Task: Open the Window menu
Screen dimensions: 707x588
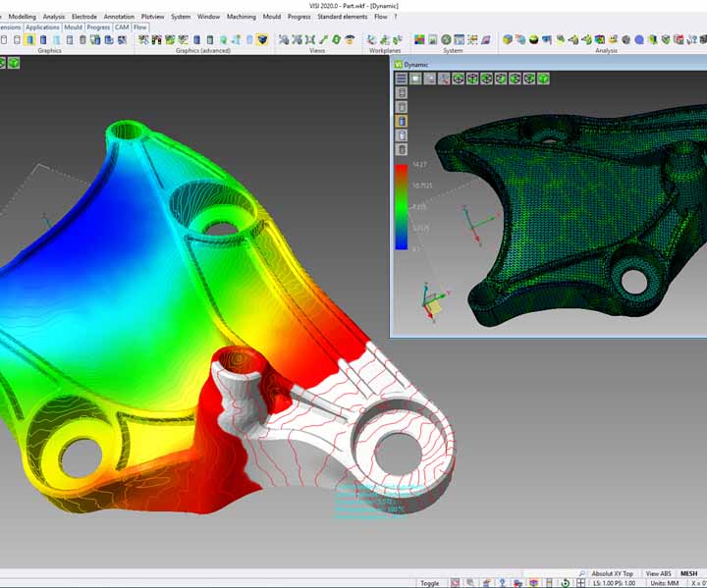Action: click(x=208, y=17)
